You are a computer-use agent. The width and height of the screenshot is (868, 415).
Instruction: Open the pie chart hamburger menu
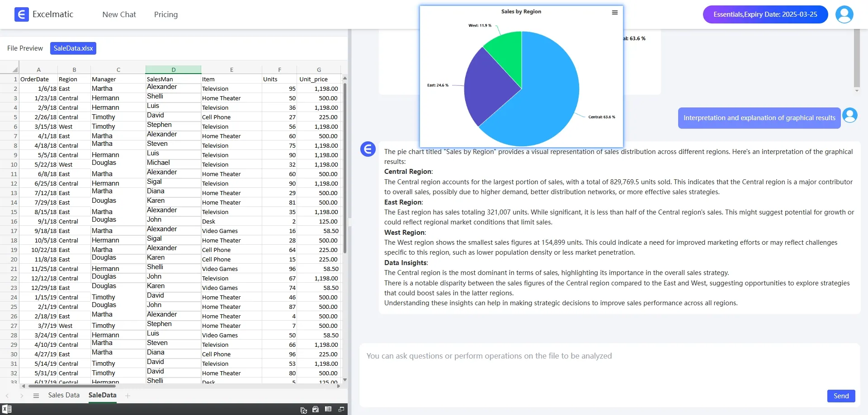pyautogui.click(x=614, y=13)
